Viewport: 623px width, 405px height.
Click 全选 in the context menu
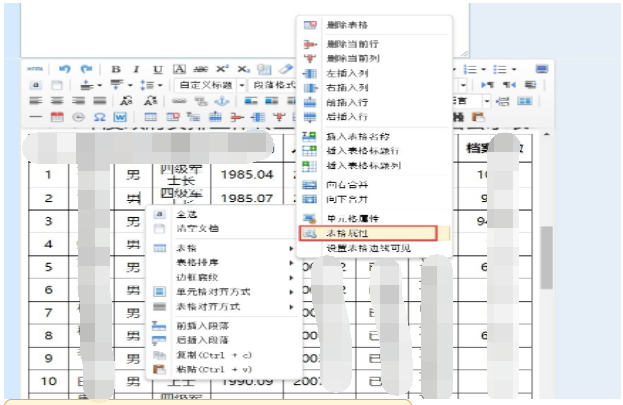186,213
